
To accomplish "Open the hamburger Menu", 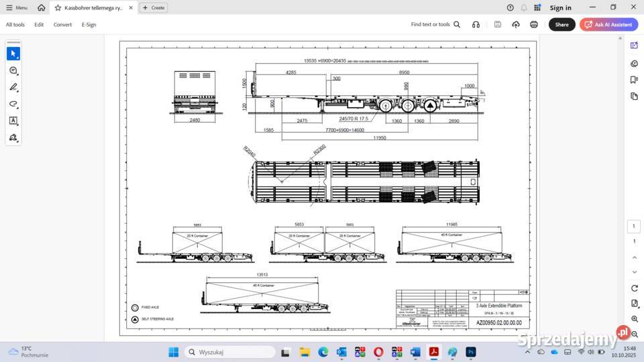I will point(17,8).
